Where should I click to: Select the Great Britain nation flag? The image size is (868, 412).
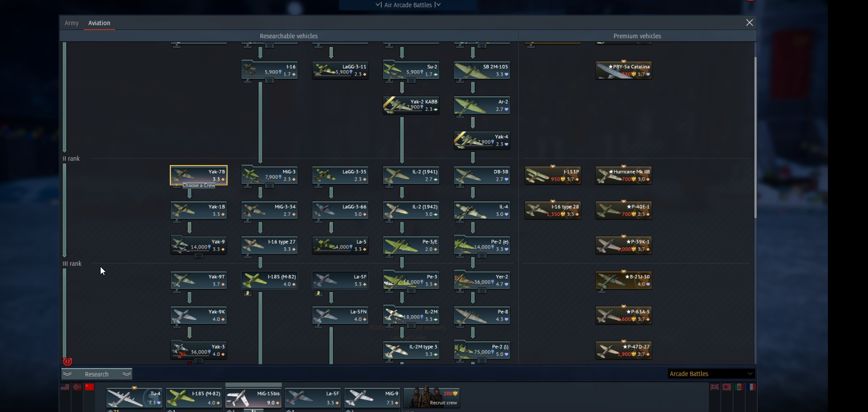tap(715, 387)
